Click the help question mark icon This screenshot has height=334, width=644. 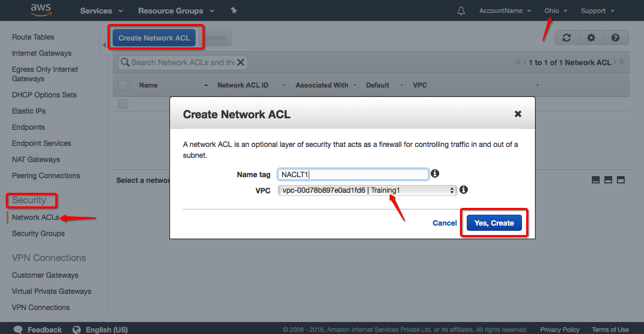pyautogui.click(x=615, y=38)
